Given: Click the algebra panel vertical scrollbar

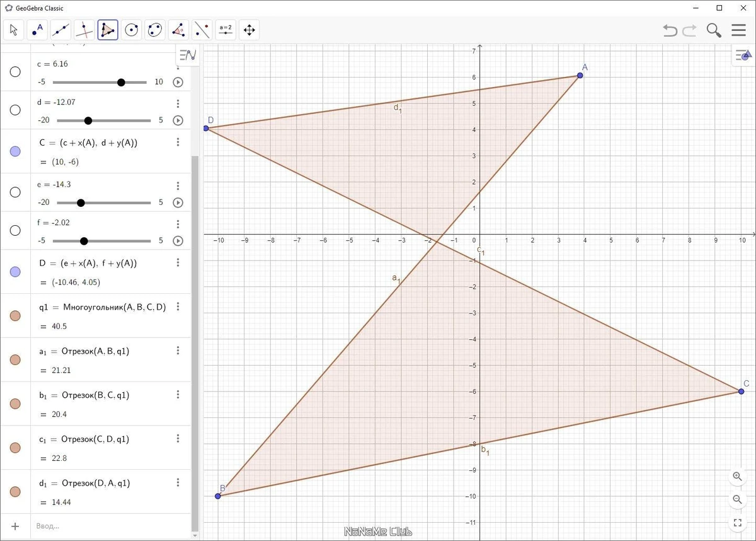Looking at the screenshot, I should pos(195,344).
